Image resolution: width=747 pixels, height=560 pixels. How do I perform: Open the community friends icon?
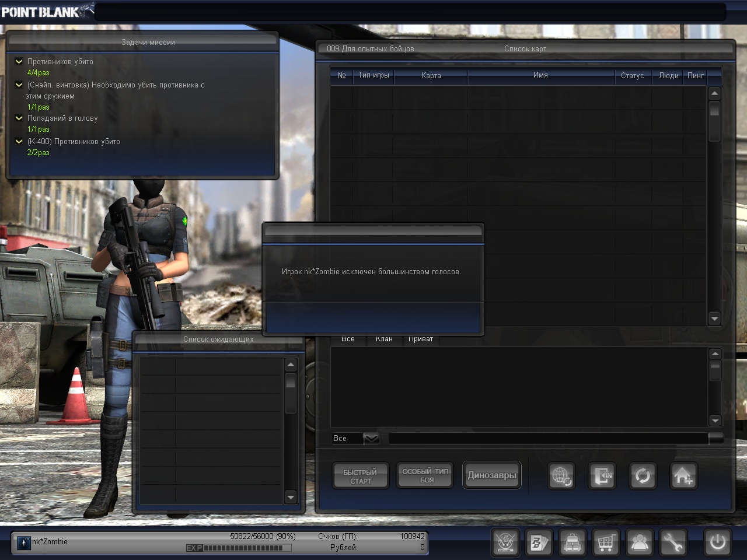pos(640,543)
